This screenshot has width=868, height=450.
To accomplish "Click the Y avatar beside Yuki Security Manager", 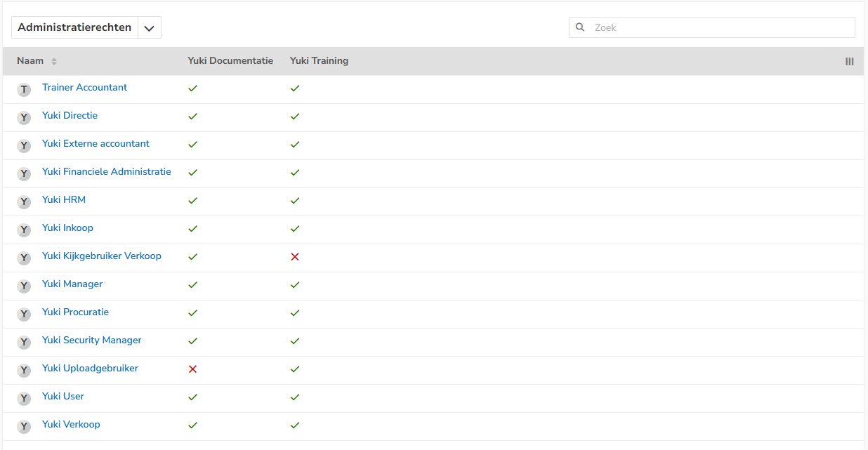I will pyautogui.click(x=25, y=343).
